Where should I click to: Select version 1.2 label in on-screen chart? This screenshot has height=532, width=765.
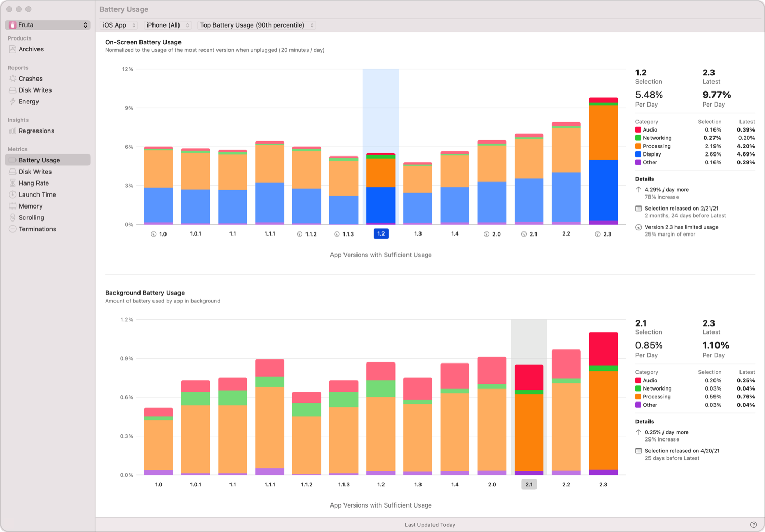[381, 234]
